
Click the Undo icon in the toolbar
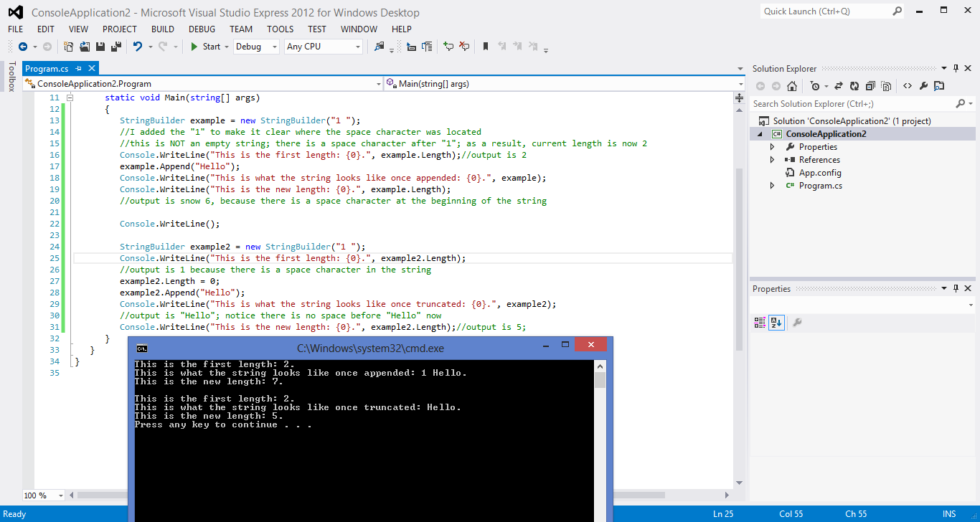pos(139,46)
